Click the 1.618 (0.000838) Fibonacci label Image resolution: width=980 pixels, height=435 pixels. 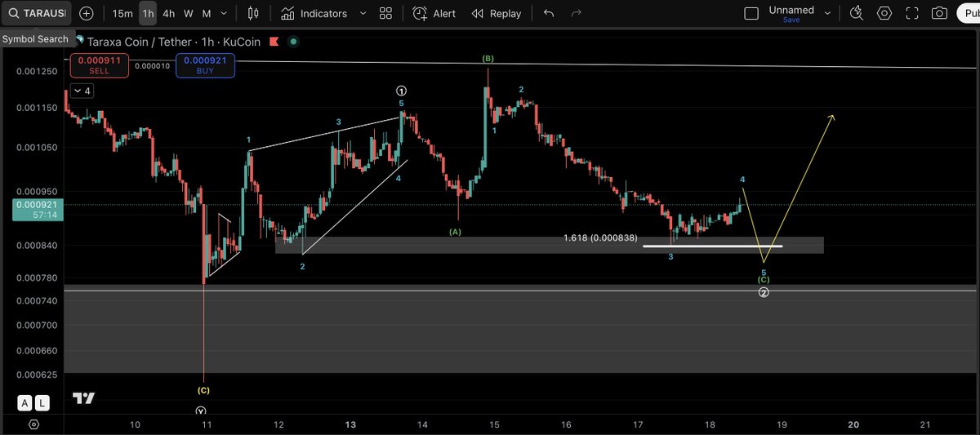[x=600, y=238]
